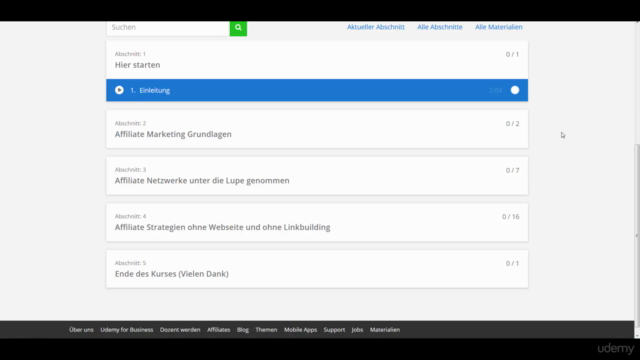The width and height of the screenshot is (640, 360).
Task: Click the 0 / 16 progress counter
Action: tap(511, 217)
